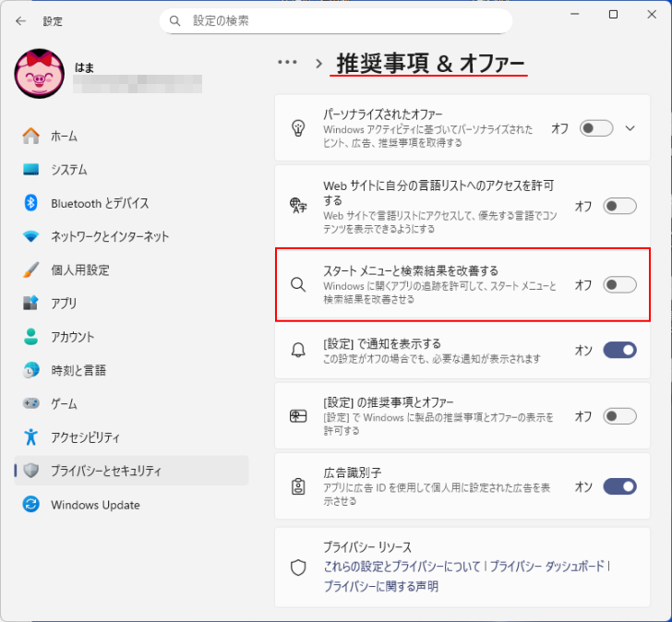Open プライバシーに関する声明 link
The image size is (672, 622).
381,586
